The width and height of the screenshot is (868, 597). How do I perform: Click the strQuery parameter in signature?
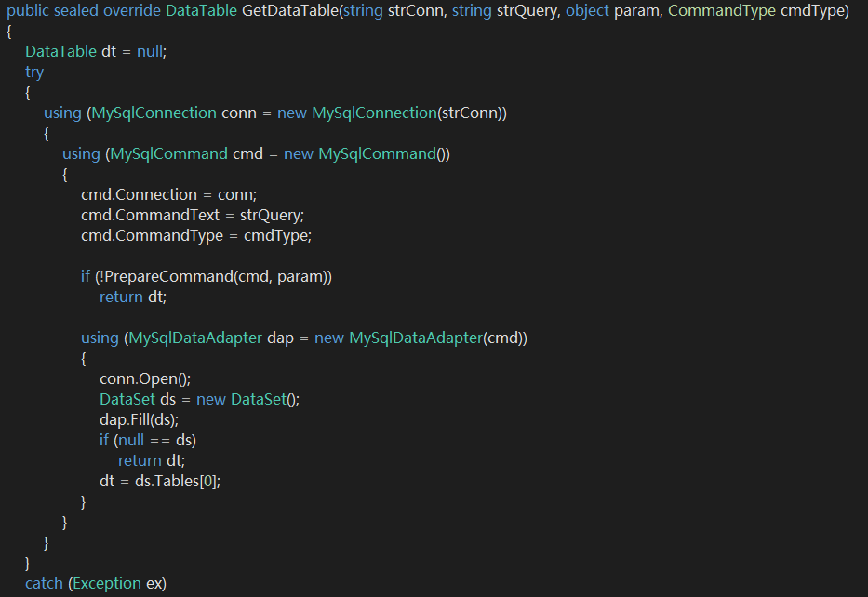point(527,10)
